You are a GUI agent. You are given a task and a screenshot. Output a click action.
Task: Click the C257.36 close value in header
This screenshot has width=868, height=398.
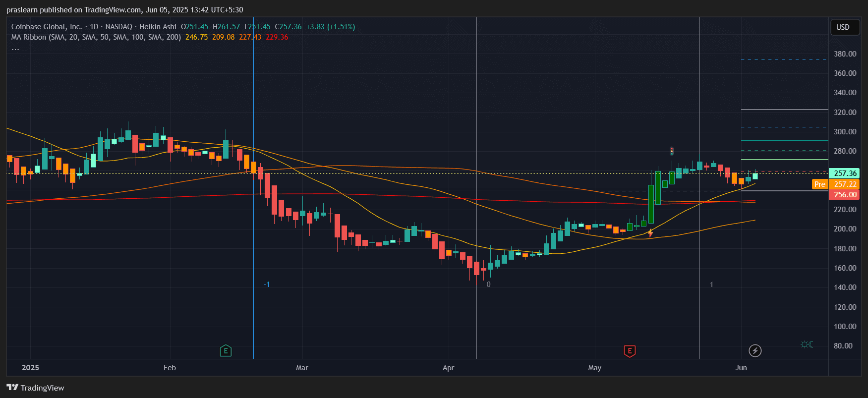[x=289, y=27]
